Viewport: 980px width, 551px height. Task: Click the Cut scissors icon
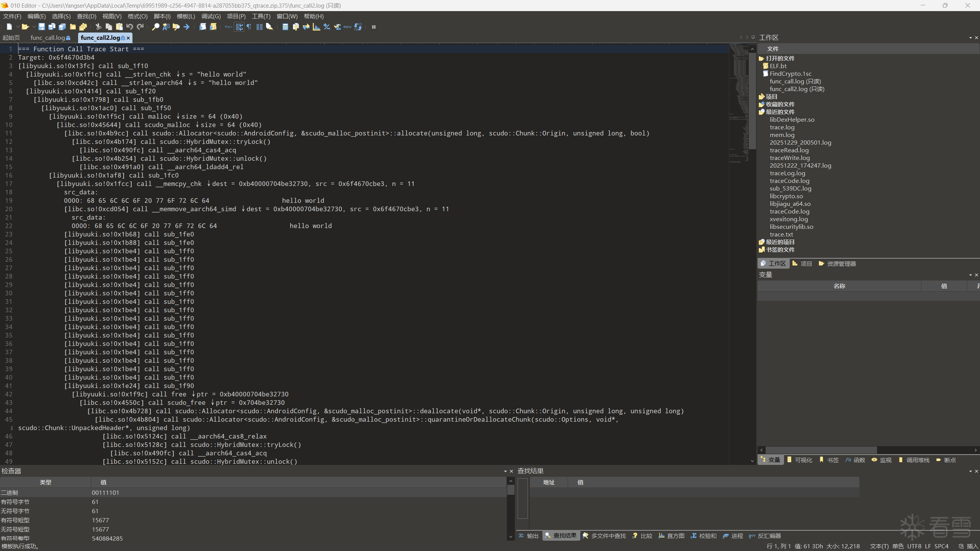[x=98, y=27]
